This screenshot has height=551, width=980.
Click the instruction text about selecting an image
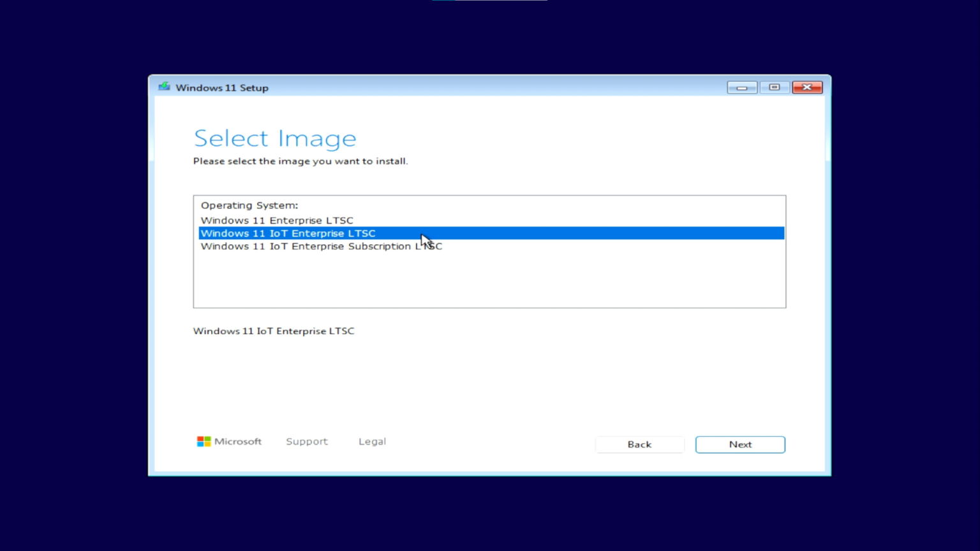pyautogui.click(x=300, y=161)
